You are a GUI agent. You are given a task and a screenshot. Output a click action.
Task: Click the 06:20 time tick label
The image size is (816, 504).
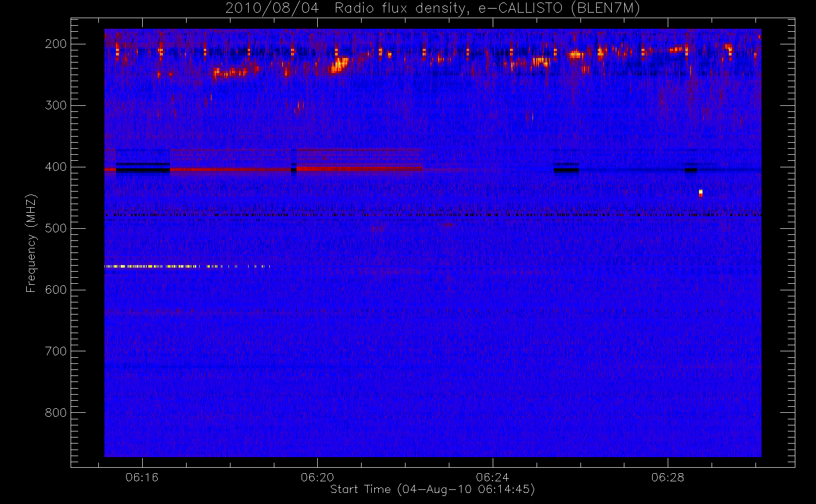(x=317, y=477)
